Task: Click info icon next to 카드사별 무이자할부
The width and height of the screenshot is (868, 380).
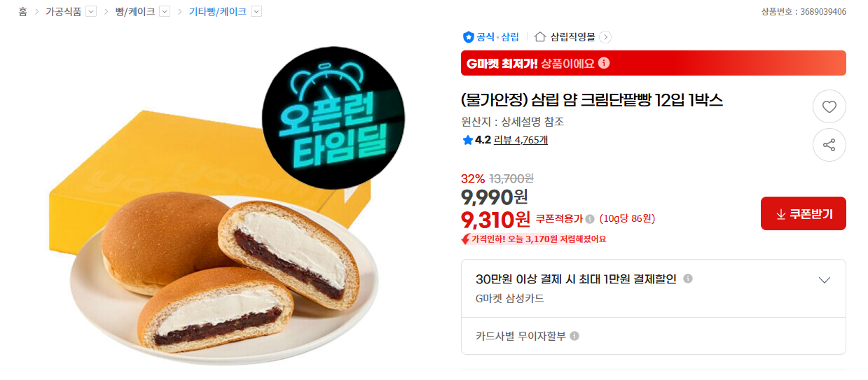Action: point(574,336)
